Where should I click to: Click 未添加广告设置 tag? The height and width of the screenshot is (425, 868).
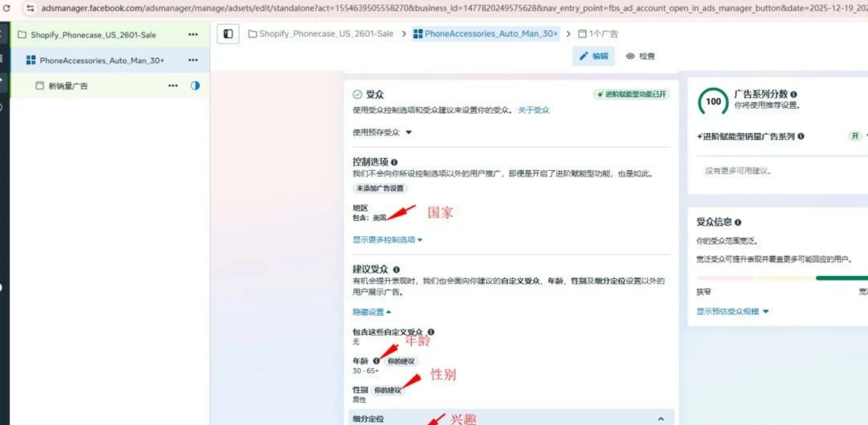380,188
